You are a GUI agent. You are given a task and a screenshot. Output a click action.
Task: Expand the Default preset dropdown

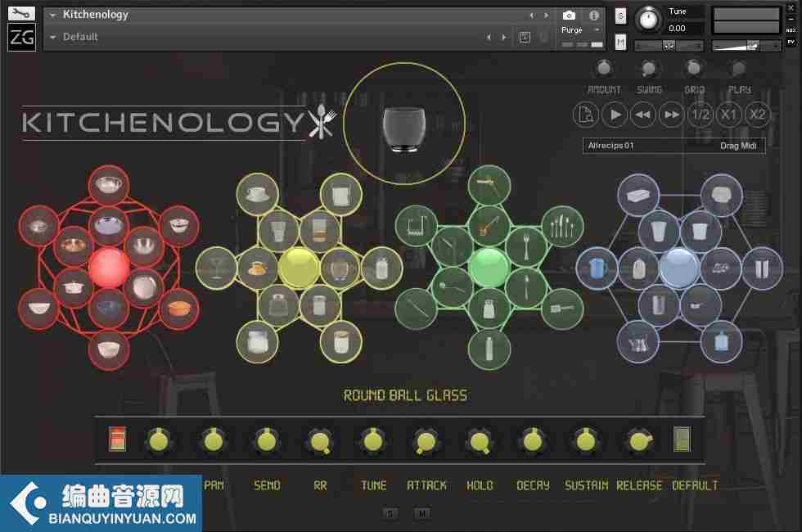click(x=52, y=38)
